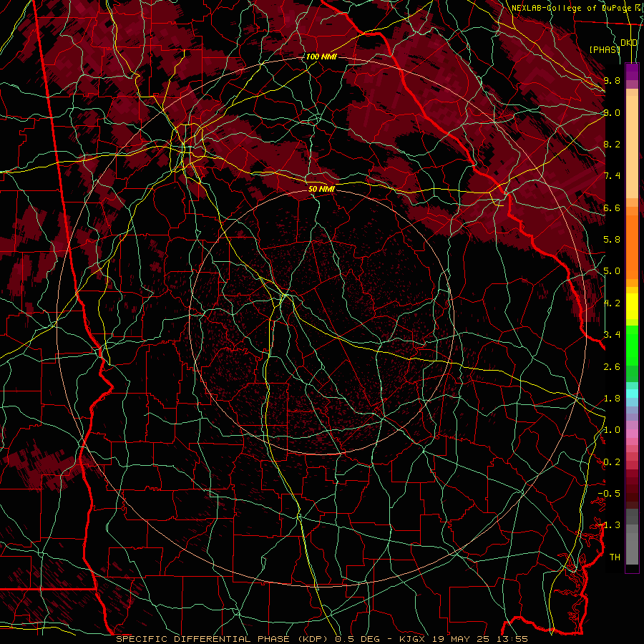This screenshot has width=644, height=644.
Task: Click the 1.0 color scale value
Action: 612,431
